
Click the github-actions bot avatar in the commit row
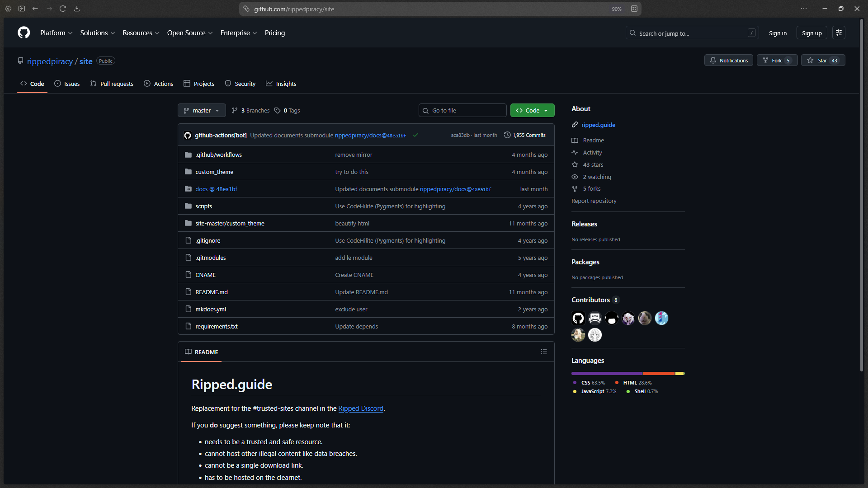coord(188,135)
